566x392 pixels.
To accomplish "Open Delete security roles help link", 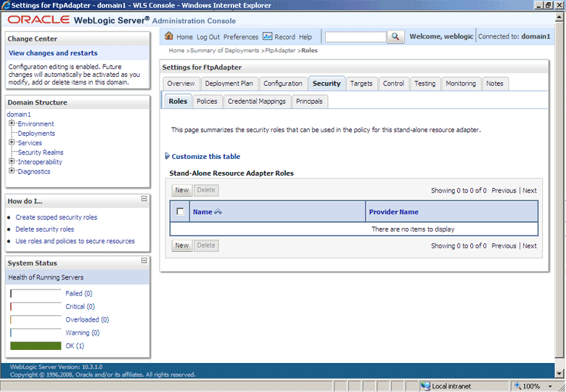I will (x=45, y=229).
